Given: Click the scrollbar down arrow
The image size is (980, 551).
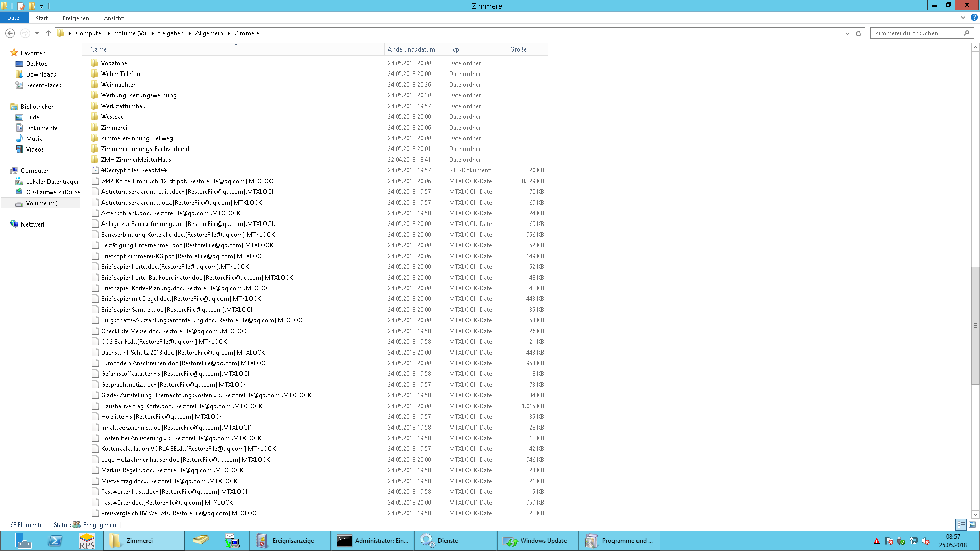Looking at the screenshot, I should pyautogui.click(x=975, y=514).
